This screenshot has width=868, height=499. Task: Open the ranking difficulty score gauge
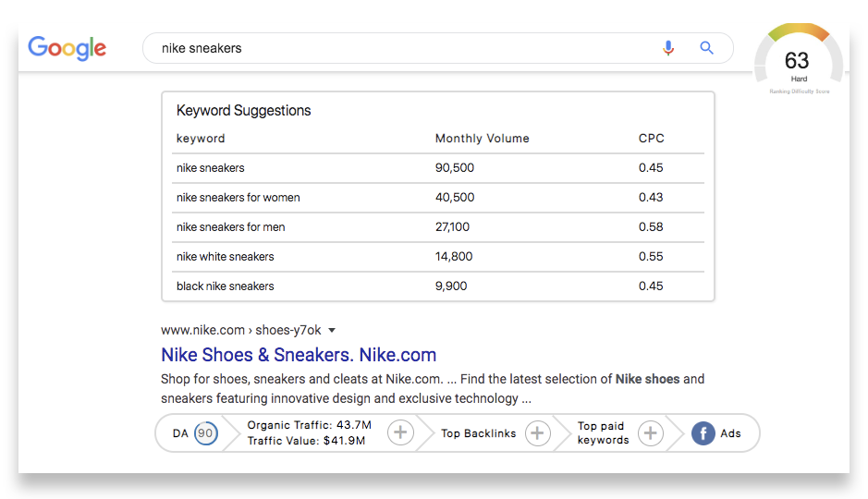(799, 59)
